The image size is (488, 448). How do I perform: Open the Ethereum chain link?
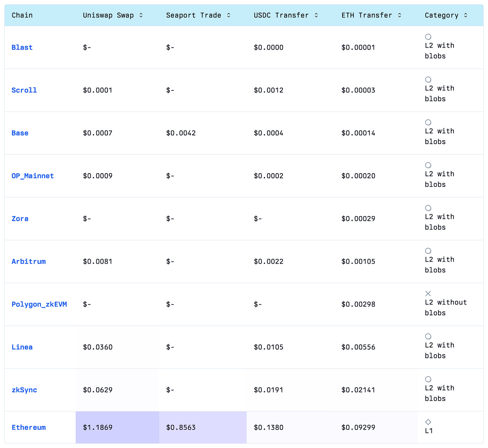[x=29, y=428]
